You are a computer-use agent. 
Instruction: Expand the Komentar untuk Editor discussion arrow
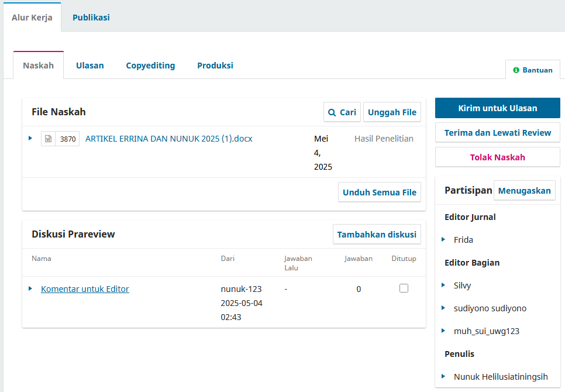pyautogui.click(x=30, y=288)
